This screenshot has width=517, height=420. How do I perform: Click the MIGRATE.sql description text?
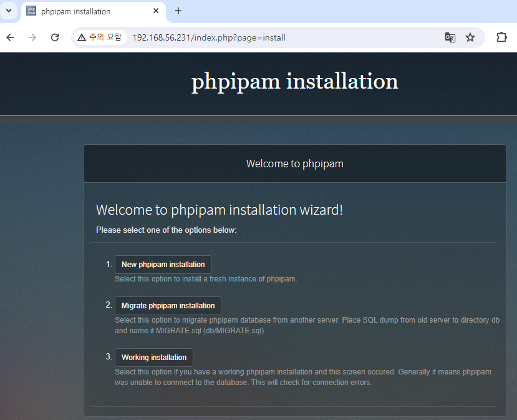click(x=307, y=325)
